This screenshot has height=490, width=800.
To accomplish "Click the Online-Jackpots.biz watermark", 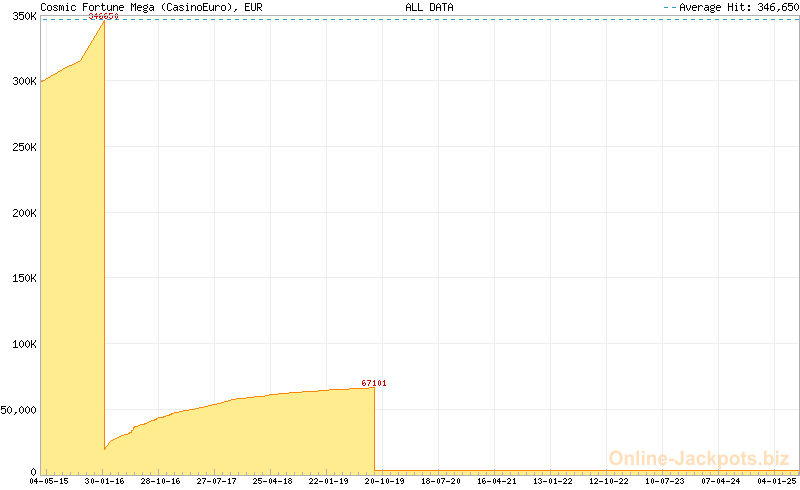I will click(699, 458).
